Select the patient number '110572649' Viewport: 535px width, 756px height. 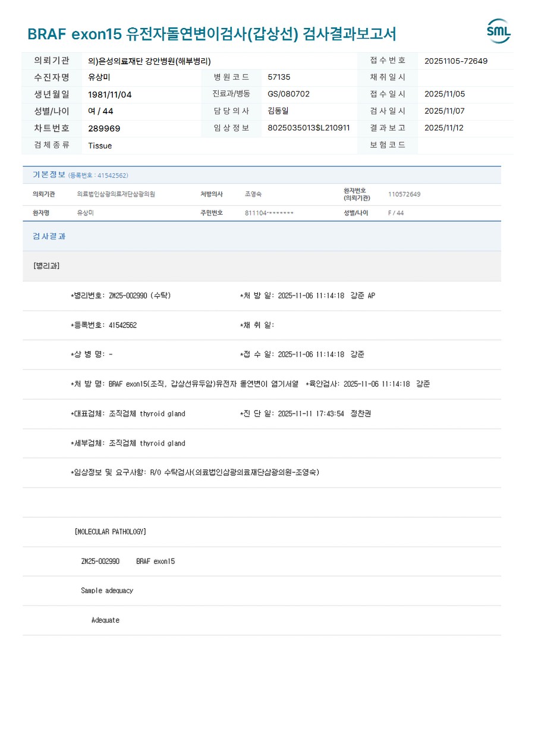pos(404,195)
